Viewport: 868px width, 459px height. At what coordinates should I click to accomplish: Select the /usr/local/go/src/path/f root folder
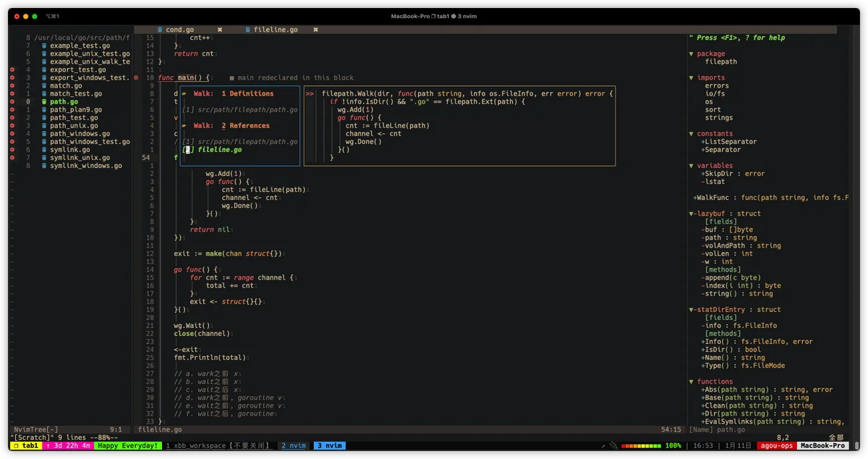(82, 38)
